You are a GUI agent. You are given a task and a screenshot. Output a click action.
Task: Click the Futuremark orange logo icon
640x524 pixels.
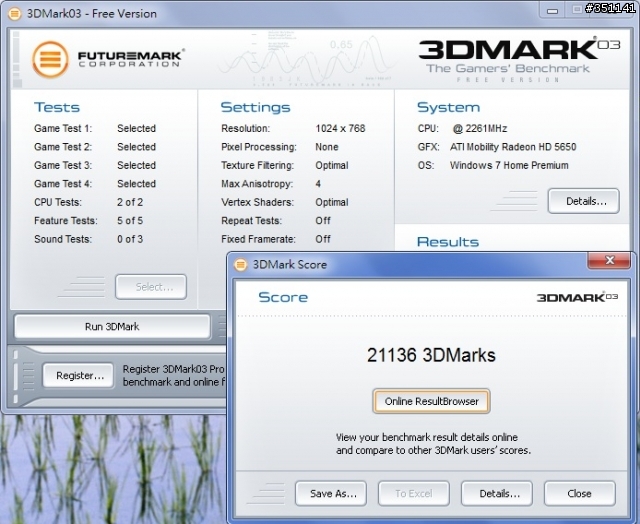click(50, 60)
